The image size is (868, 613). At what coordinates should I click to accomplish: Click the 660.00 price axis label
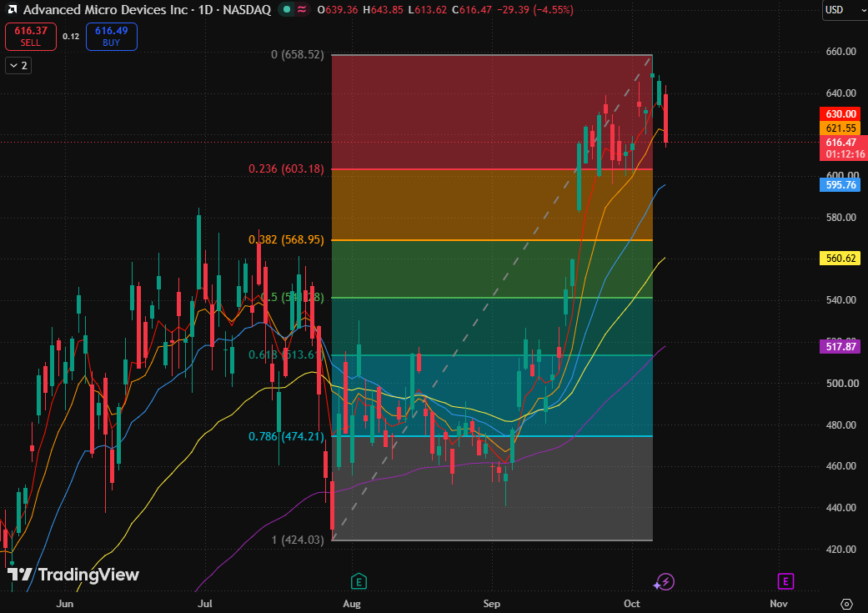840,52
